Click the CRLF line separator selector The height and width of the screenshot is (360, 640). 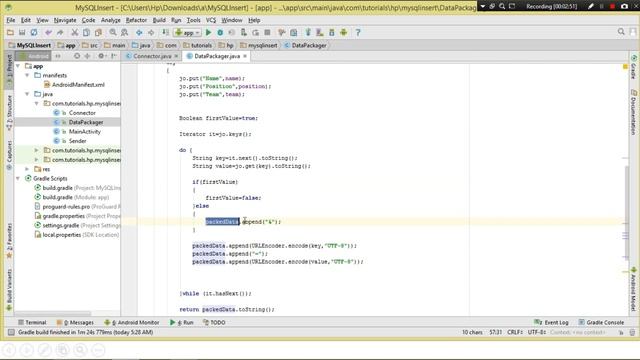tap(515, 332)
